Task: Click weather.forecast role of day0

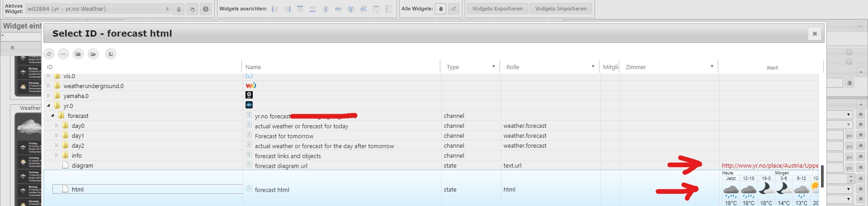Action: point(525,126)
